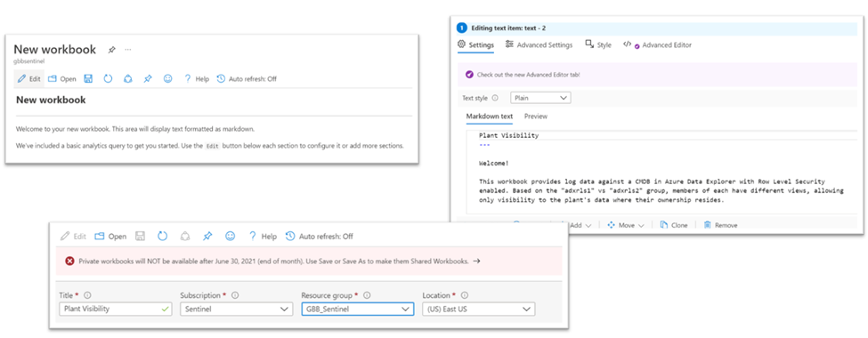Open the Move dropdown below the editor
The width and height of the screenshot is (868, 338).
(626, 225)
